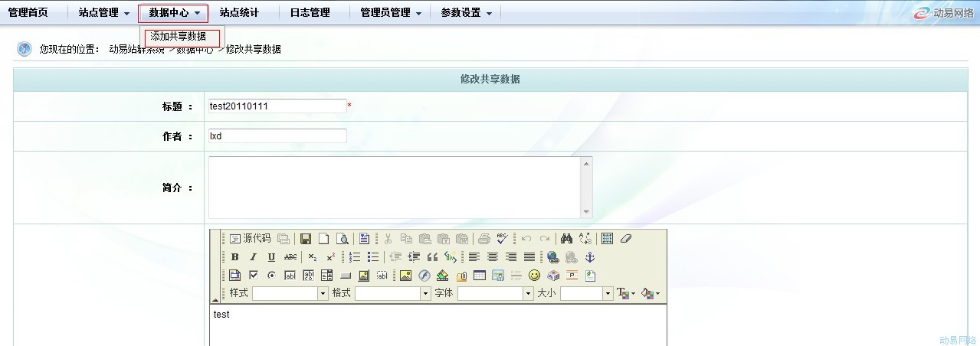This screenshot has width=980, height=346.
Task: Go to 管理首页 home link
Action: click(x=28, y=13)
